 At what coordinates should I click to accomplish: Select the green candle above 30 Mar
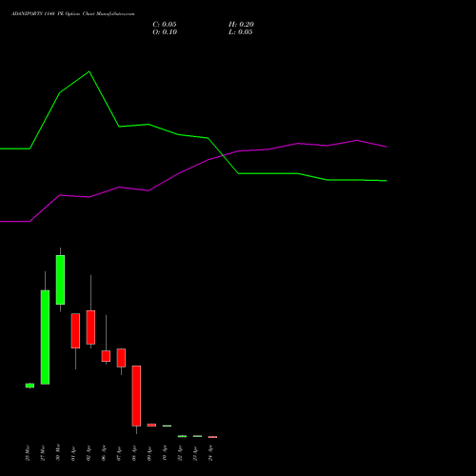click(60, 280)
